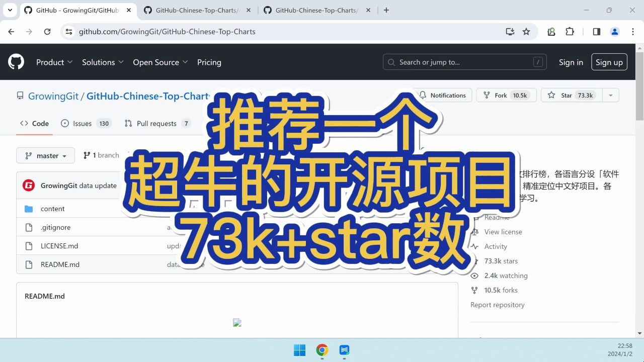Image resolution: width=644 pixels, height=362 pixels.
Task: Click the site information icon in address bar
Action: 69,31
